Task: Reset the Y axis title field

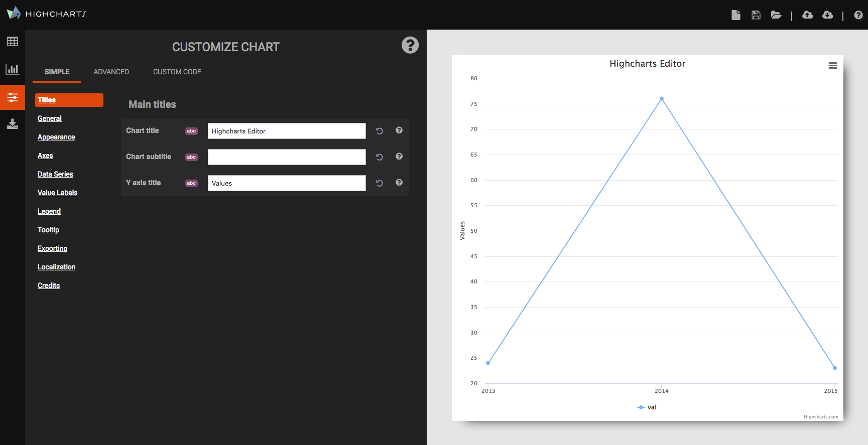Action: (380, 183)
